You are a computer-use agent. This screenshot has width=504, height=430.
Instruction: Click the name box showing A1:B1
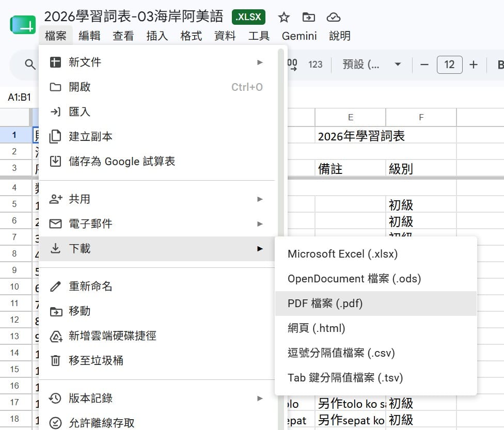point(19,97)
